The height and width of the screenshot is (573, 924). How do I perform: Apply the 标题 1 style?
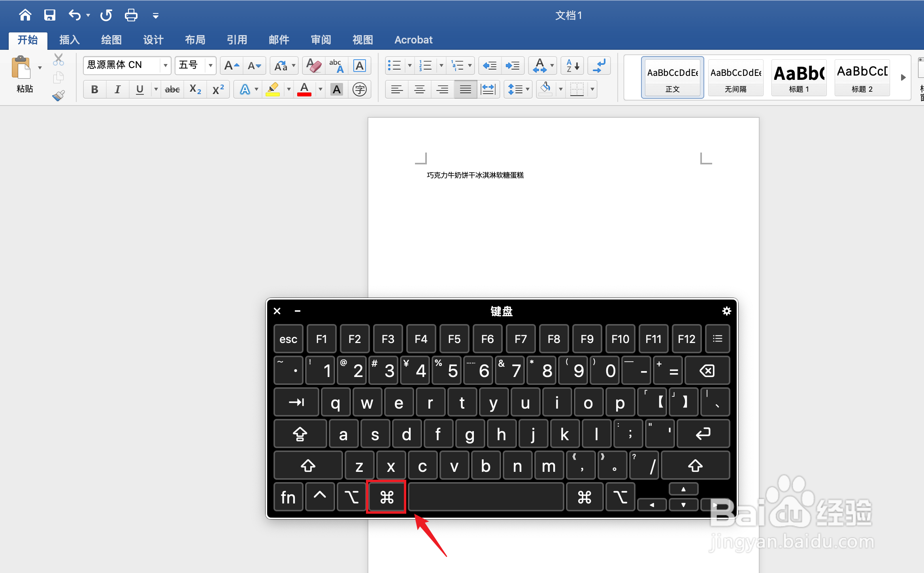click(x=799, y=77)
